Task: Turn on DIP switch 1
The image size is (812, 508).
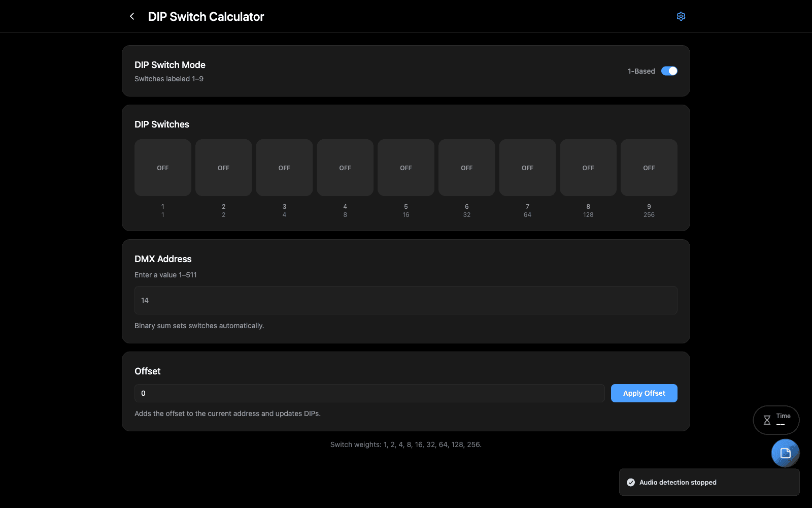Action: coord(163,168)
